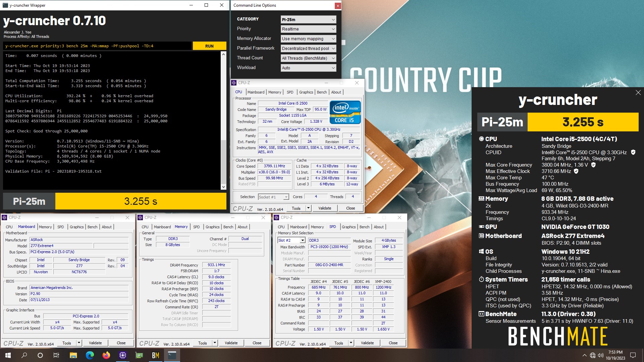Click the network tray icon
This screenshot has width=644, height=362.
(593, 355)
